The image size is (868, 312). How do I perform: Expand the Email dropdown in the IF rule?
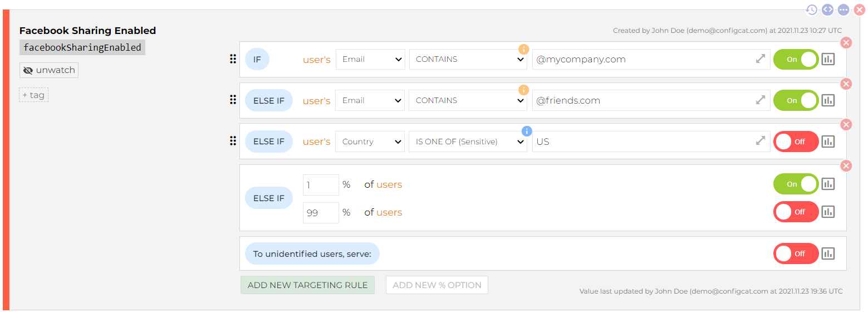click(370, 59)
